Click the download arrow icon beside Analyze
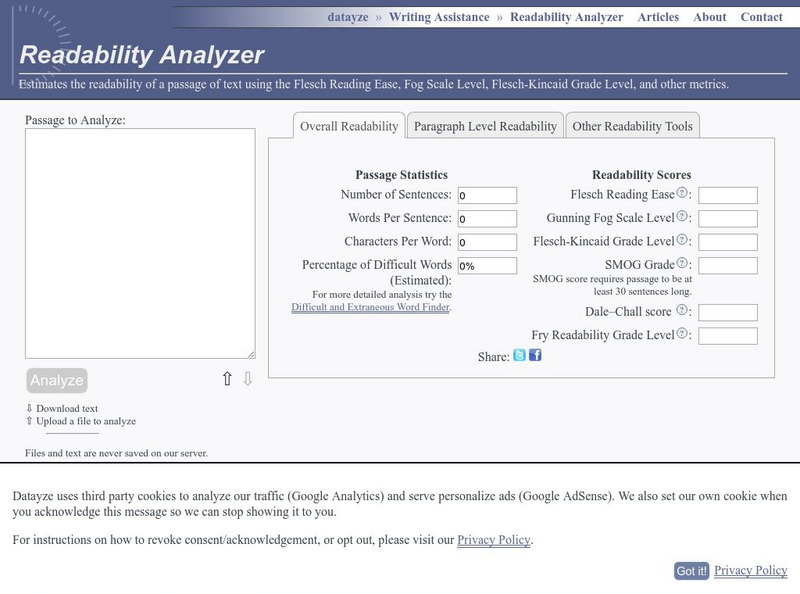This screenshot has height=594, width=800. [247, 379]
